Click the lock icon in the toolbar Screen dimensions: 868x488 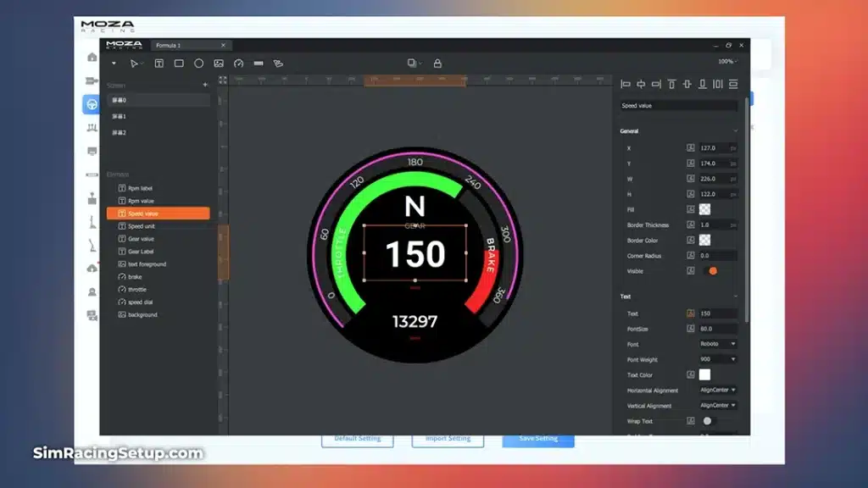437,64
